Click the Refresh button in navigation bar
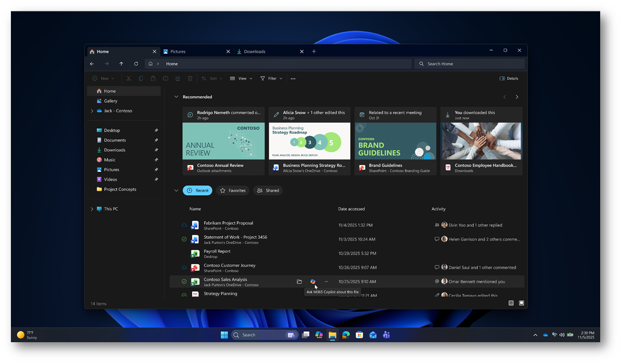This screenshot has width=622, height=364. [x=136, y=64]
